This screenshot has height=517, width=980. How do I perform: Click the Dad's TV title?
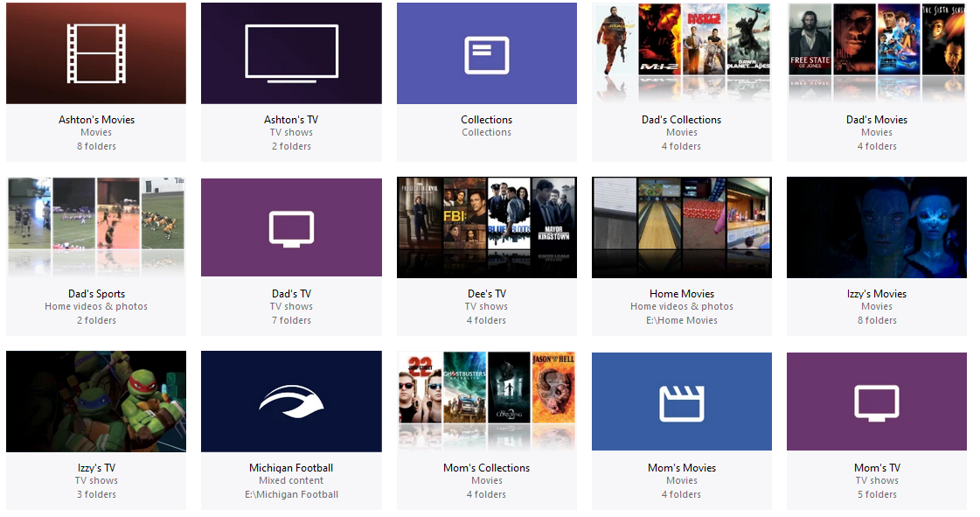click(x=291, y=294)
